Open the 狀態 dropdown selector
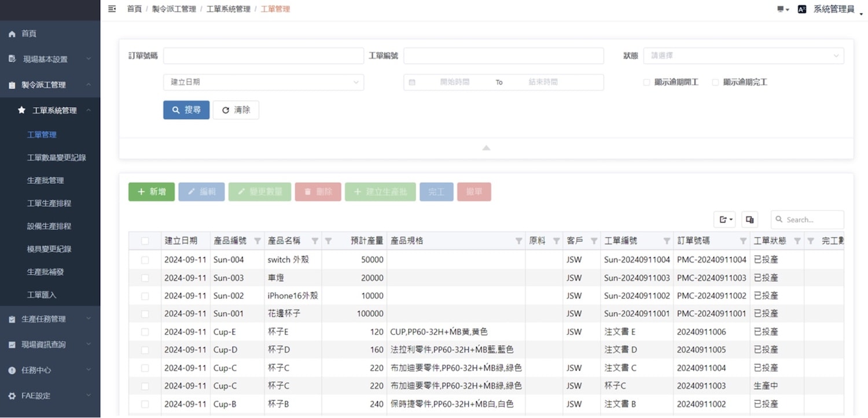The image size is (868, 418). click(x=743, y=56)
